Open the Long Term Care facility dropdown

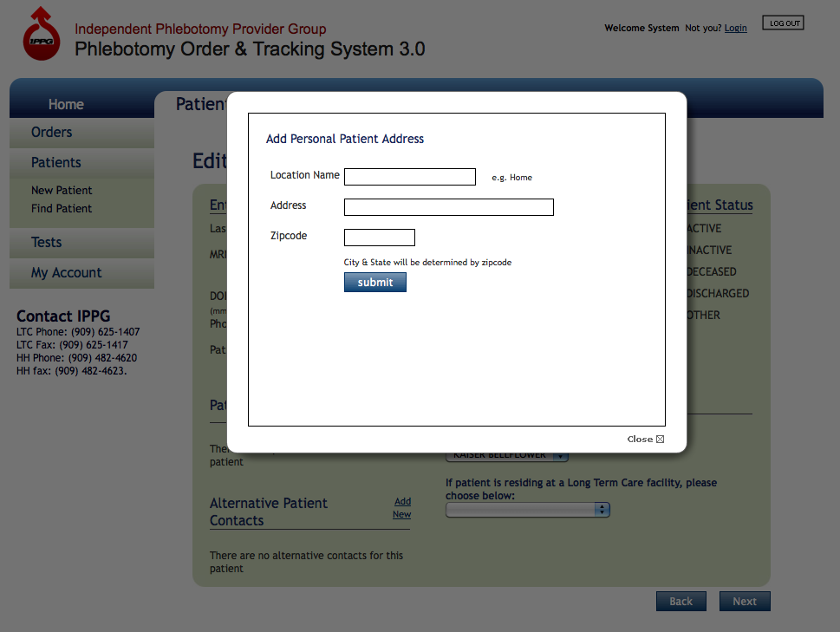pyautogui.click(x=527, y=510)
